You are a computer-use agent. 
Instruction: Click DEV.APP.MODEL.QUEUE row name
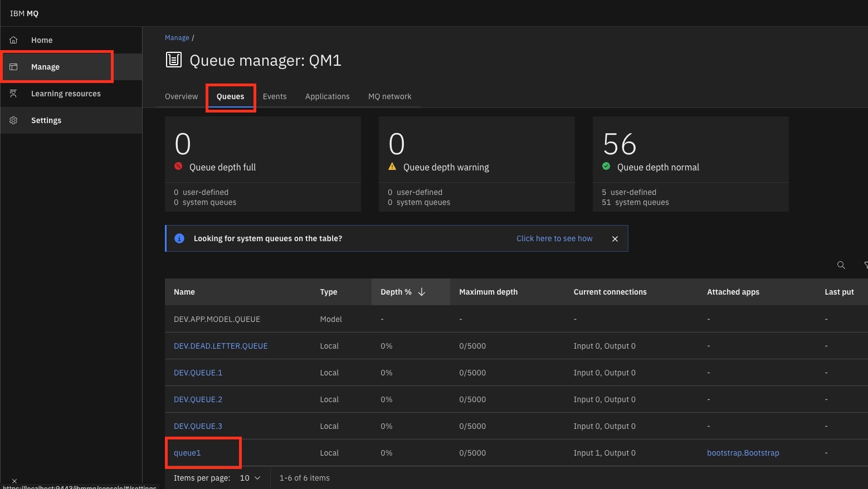[x=217, y=319]
